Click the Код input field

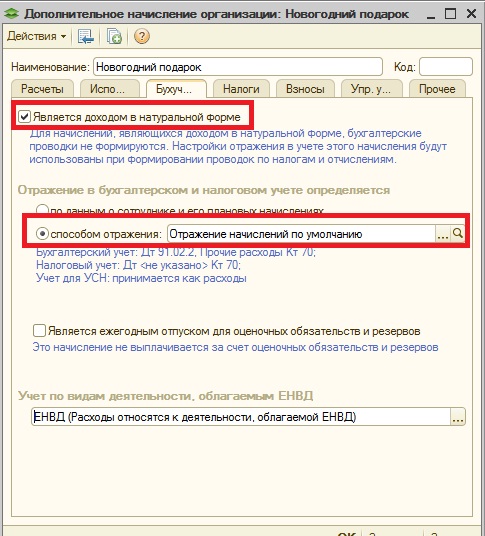click(446, 67)
